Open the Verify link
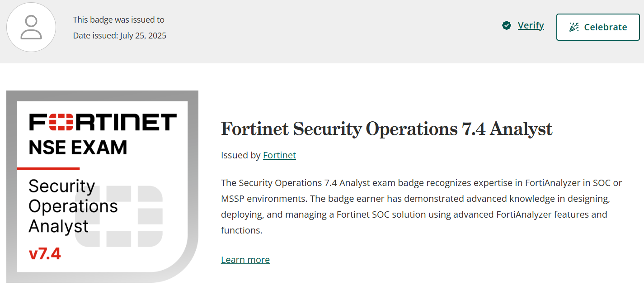Image resolution: width=644 pixels, height=286 pixels. pyautogui.click(x=531, y=25)
